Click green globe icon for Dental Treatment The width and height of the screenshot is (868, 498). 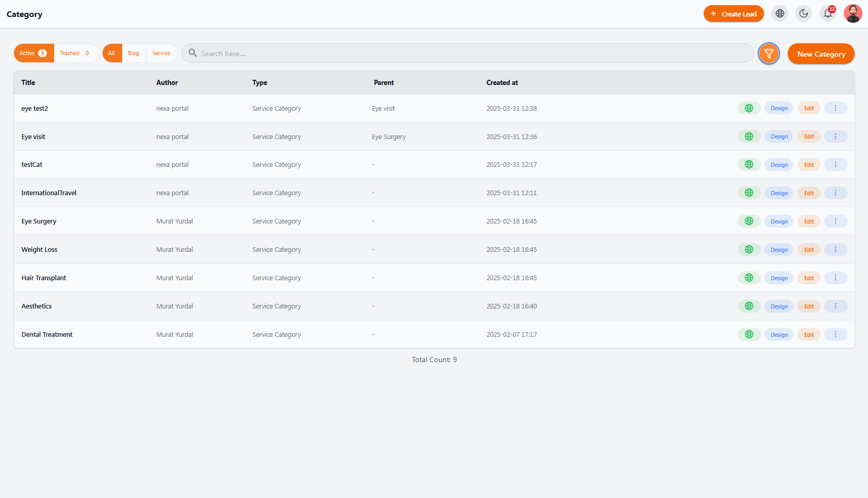(749, 334)
